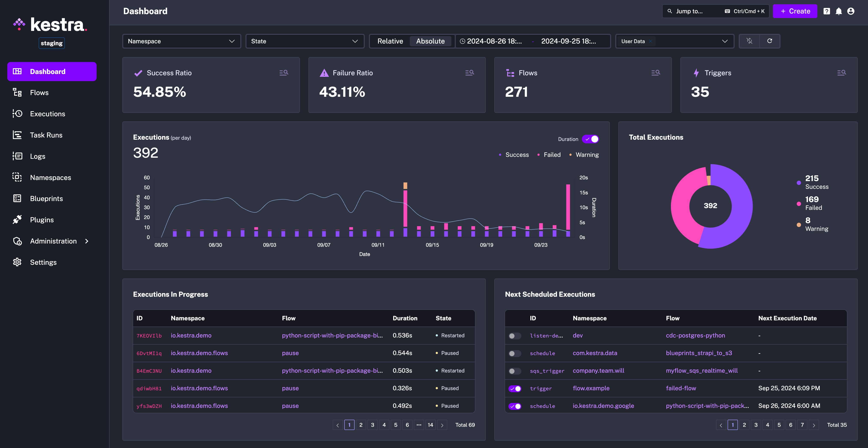Click the Failed legend dot in chart
This screenshot has height=448, width=868.
[539, 155]
